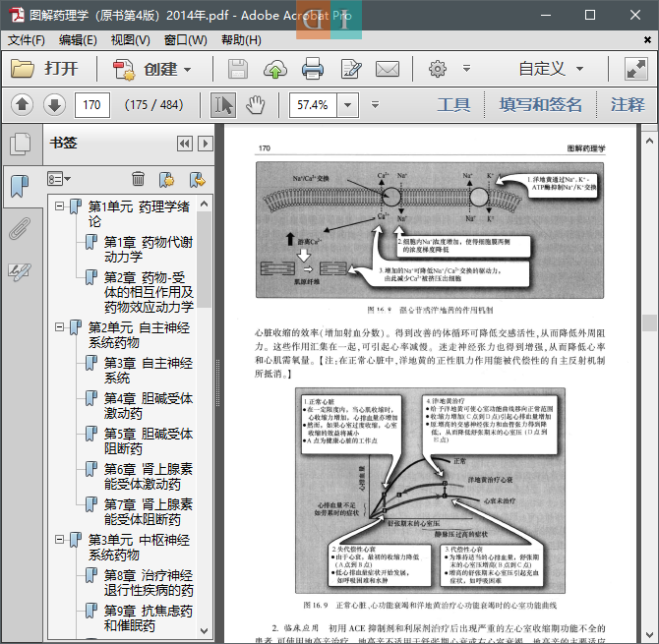The image size is (659, 644).
Task: Click the Send email envelope icon
Action: [x=388, y=69]
